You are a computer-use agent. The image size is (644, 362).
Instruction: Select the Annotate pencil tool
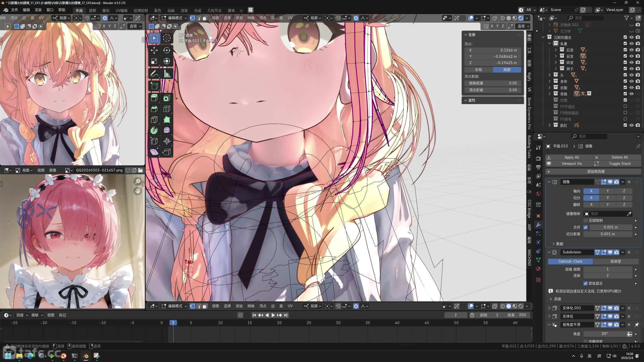pyautogui.click(x=154, y=74)
